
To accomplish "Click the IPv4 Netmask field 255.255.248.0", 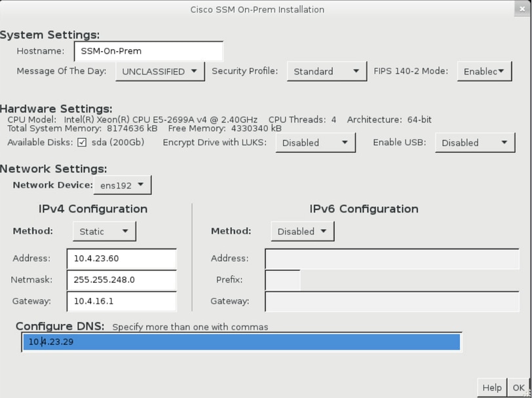I will pos(122,280).
